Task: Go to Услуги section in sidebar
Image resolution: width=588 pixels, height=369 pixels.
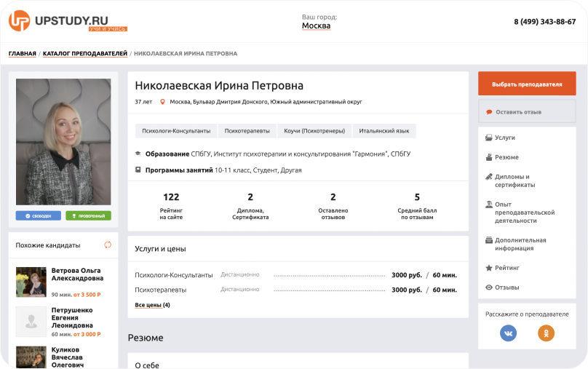Action: click(505, 138)
